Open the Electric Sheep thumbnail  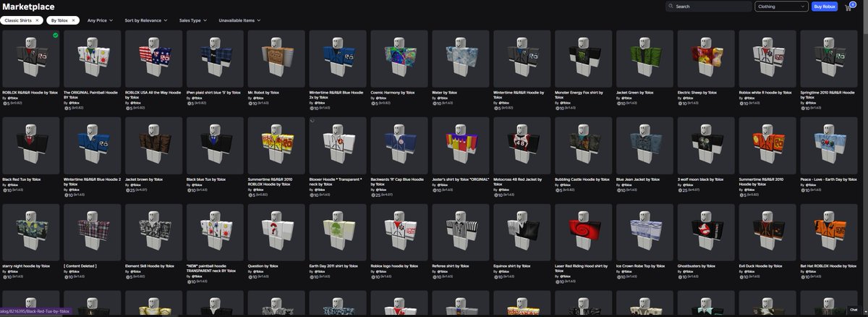(x=706, y=59)
